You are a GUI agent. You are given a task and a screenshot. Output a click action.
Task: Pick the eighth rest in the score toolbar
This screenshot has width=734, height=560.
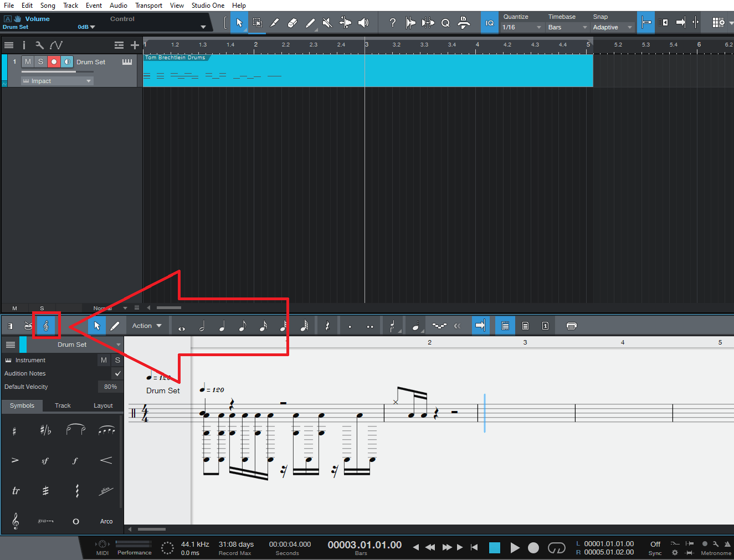tap(327, 325)
